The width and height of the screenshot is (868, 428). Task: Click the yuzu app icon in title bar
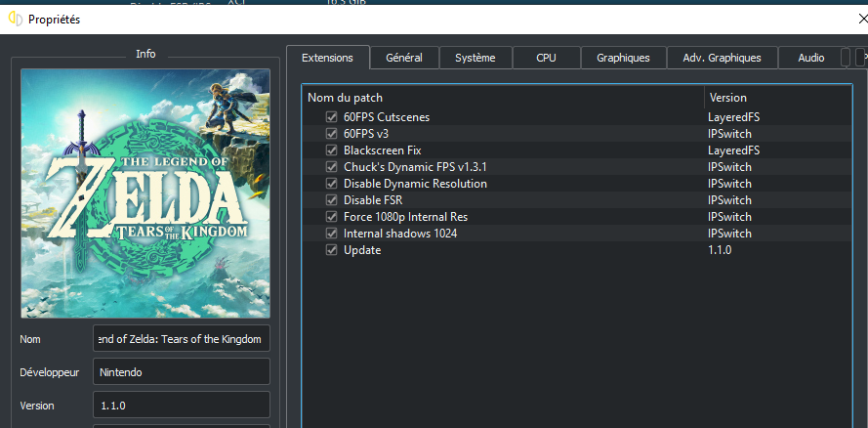point(16,20)
